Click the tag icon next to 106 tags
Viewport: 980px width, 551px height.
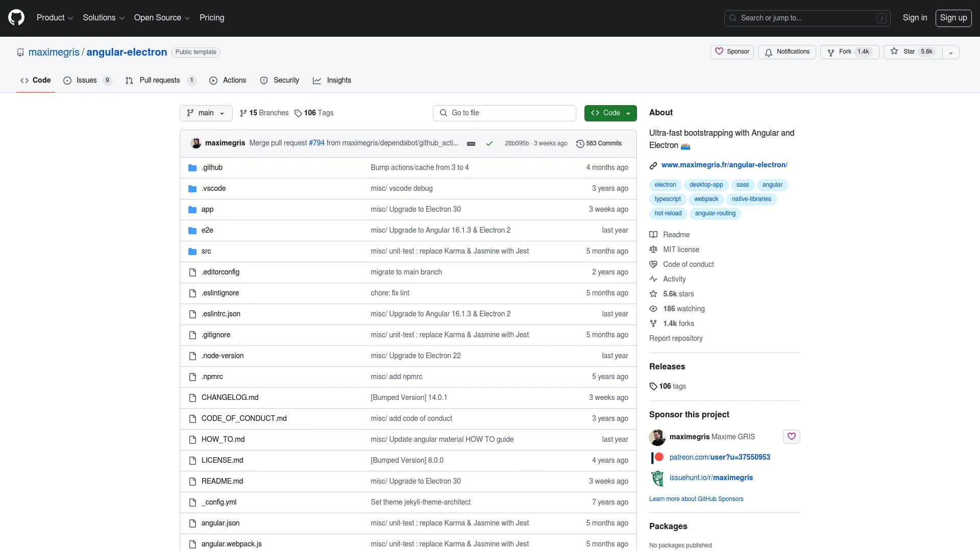[x=653, y=387]
